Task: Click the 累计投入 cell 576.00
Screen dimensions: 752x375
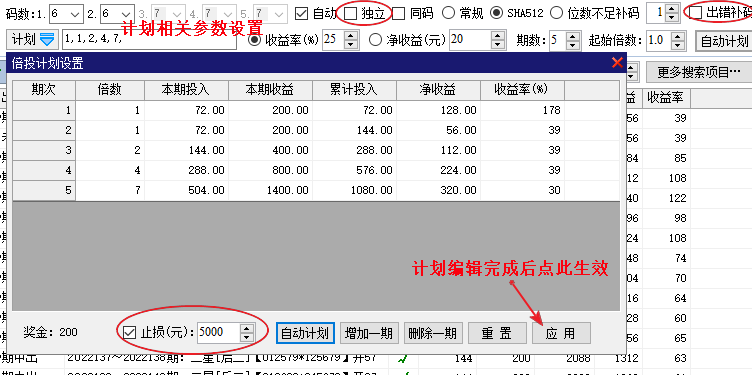Action: (x=354, y=170)
